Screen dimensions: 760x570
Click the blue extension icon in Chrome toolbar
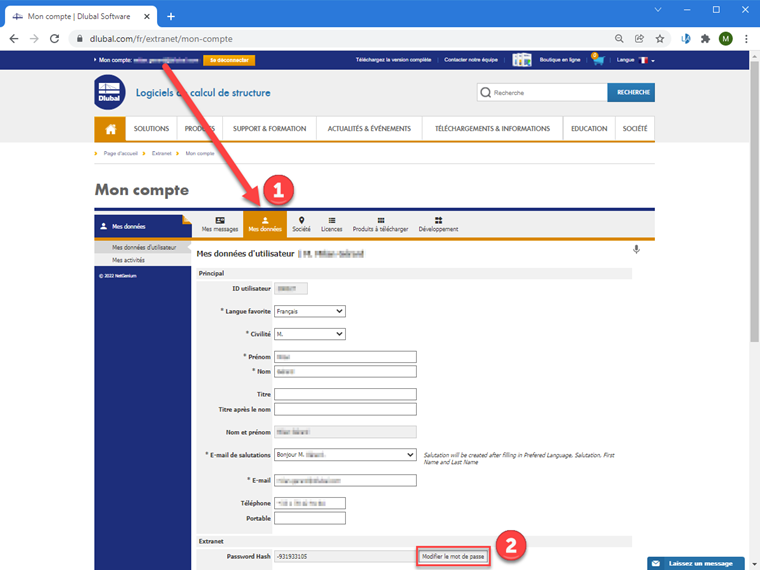tap(685, 39)
